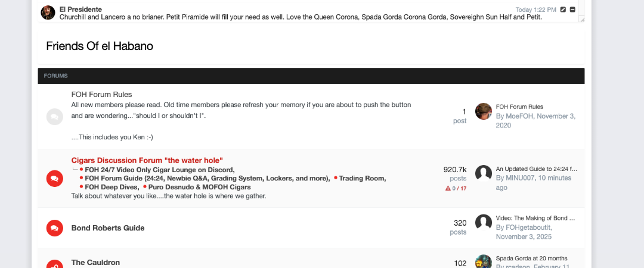644x268 pixels.
Task: Open the FOH Forum Rules forum
Action: tap(101, 94)
